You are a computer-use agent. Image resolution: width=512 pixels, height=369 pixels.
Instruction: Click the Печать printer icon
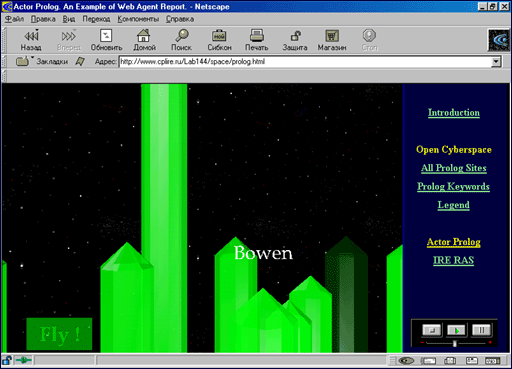click(257, 35)
